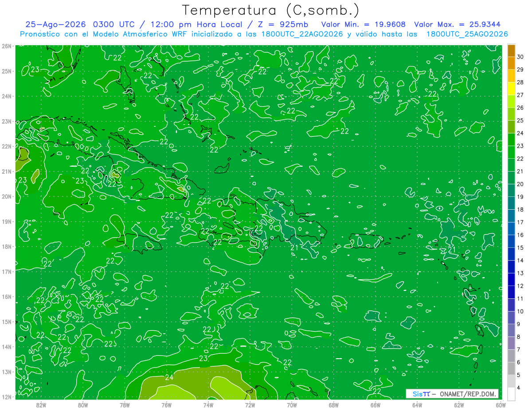Click the '82W' longitude axis label

(41, 404)
